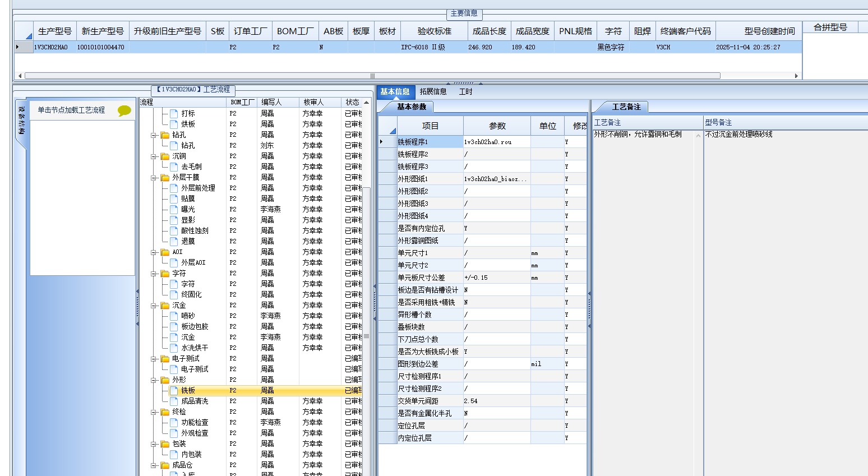Click the 终固化 document icon
Viewport: 868px width, 476px height.
pyautogui.click(x=174, y=294)
